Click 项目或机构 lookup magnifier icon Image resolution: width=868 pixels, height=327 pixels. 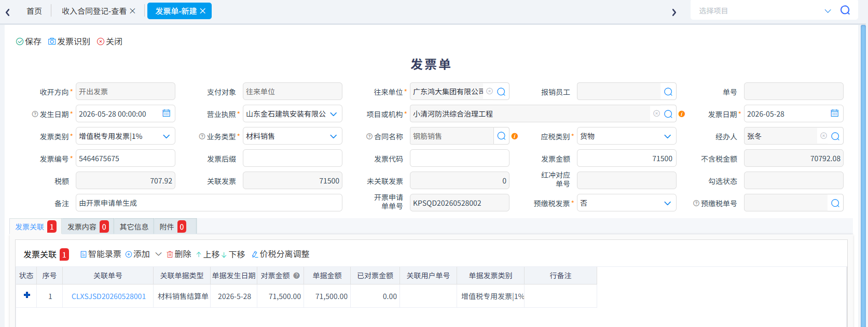668,114
